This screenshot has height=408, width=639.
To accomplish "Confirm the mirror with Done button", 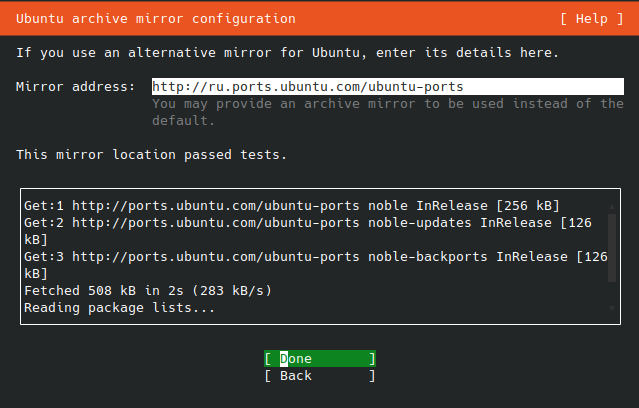I will [x=320, y=359].
